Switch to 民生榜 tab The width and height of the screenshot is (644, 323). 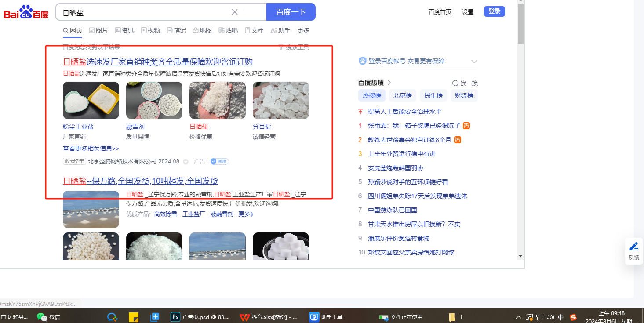pos(433,95)
